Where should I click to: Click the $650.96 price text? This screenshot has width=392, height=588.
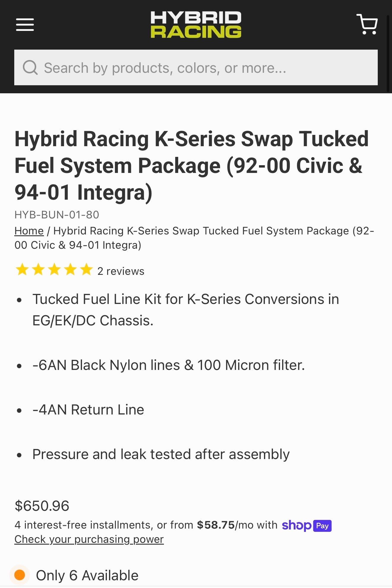[42, 505]
